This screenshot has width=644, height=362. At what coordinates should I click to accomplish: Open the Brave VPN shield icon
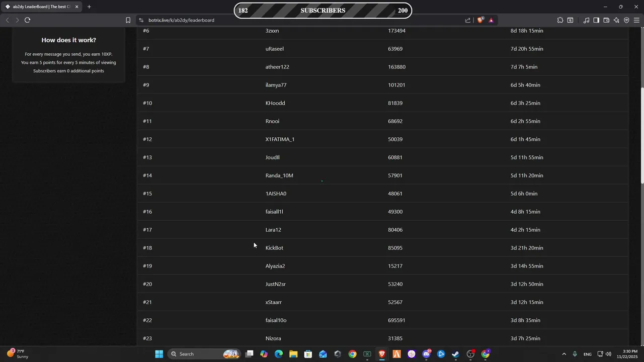point(626,20)
